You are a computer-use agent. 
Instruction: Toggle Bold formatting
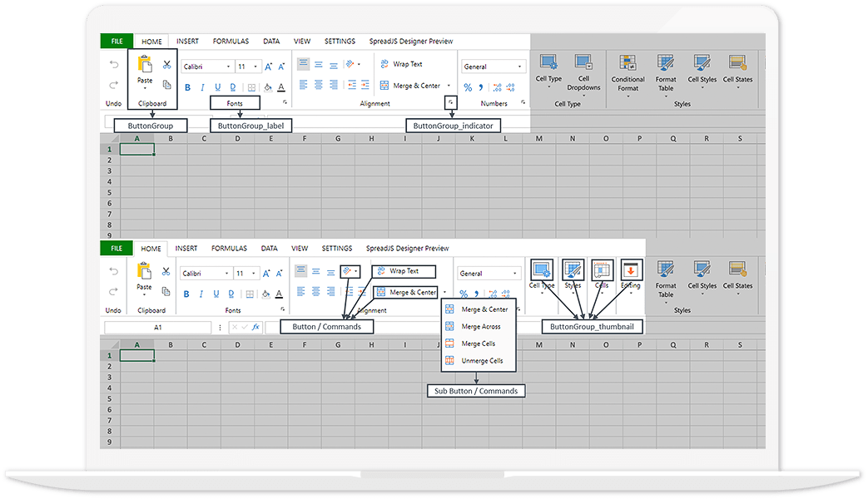point(186,86)
